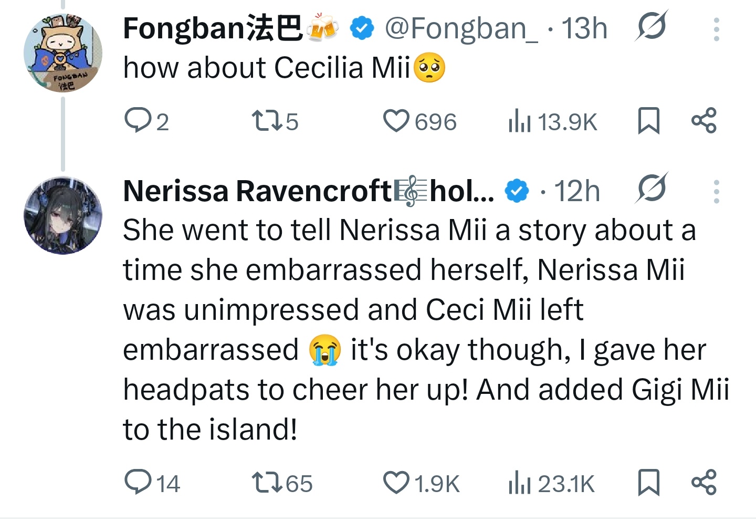
Task: View analytics for Nerissa's 23.1K-view tweet
Action: (x=519, y=483)
